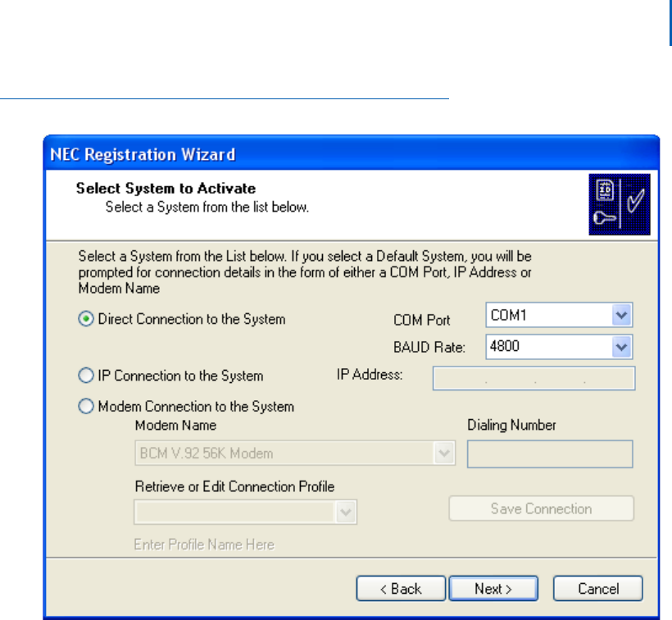Open the COM Port dropdown arrow

[x=621, y=315]
